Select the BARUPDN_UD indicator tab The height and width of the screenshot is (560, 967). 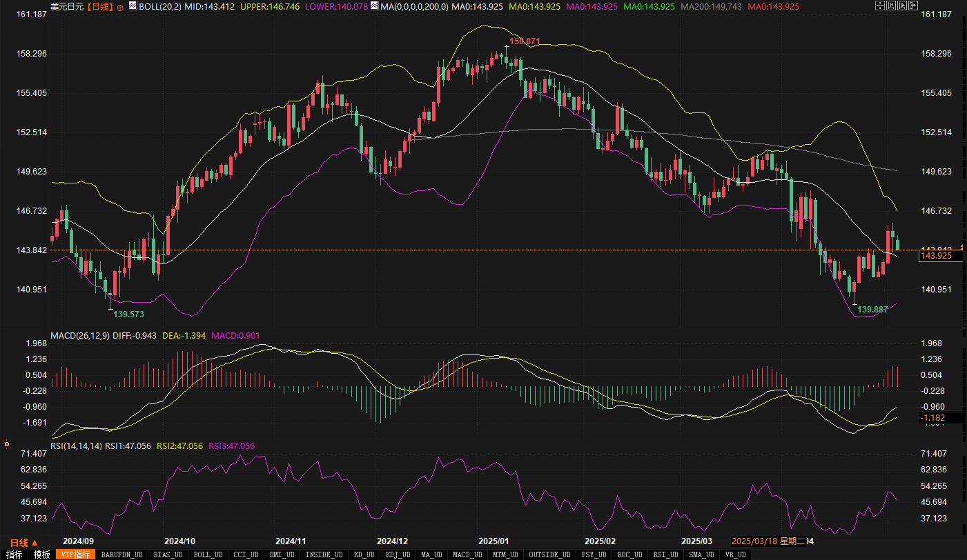point(121,554)
